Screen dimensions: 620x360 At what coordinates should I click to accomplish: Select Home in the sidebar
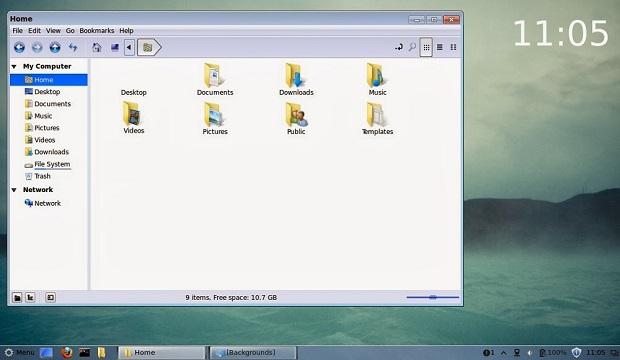pyautogui.click(x=49, y=80)
